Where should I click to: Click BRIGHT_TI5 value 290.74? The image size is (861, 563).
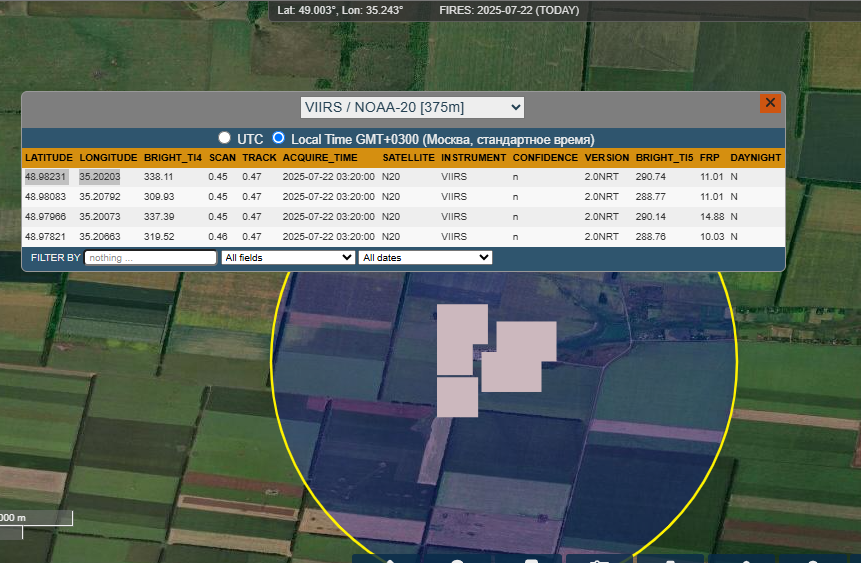[651, 177]
